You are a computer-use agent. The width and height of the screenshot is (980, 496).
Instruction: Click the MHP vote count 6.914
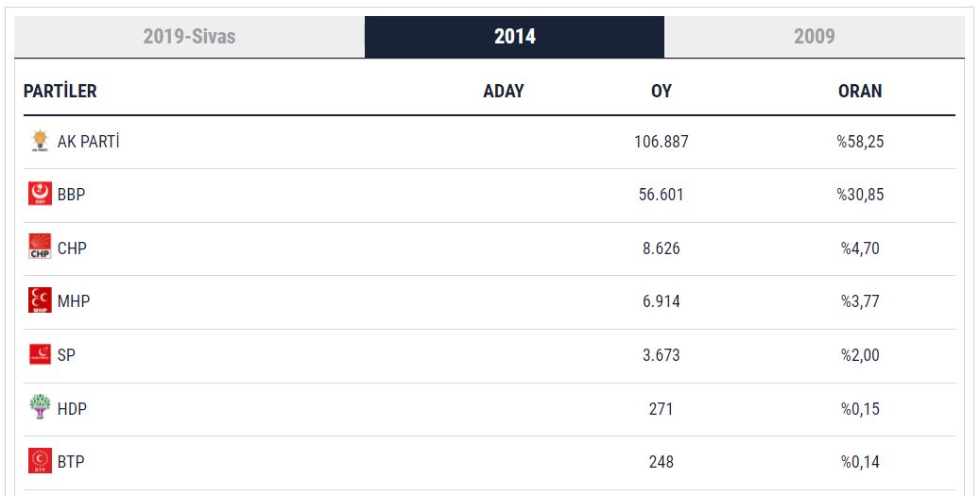click(x=661, y=301)
